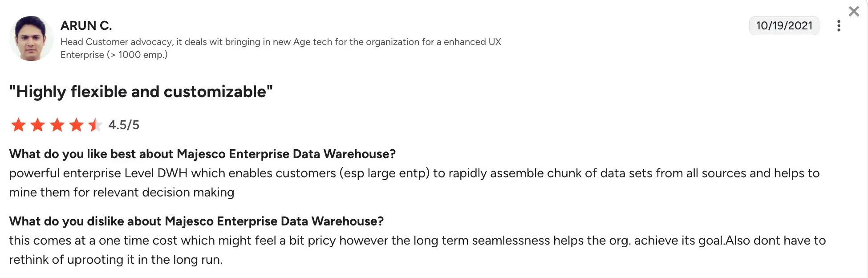Image resolution: width=868 pixels, height=278 pixels.
Task: Click ARUN C.'s profile photo
Action: coord(31,39)
